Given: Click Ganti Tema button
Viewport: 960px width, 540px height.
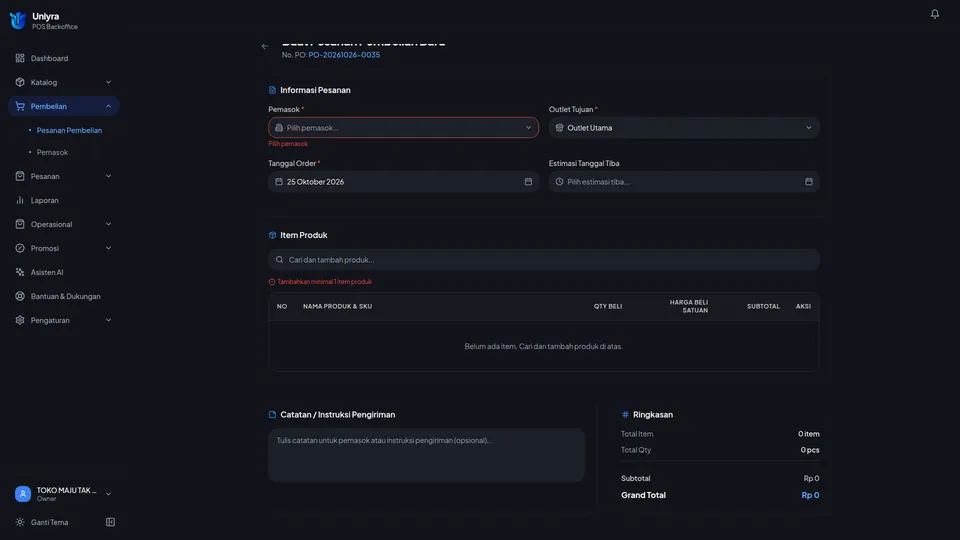Looking at the screenshot, I should (x=50, y=522).
